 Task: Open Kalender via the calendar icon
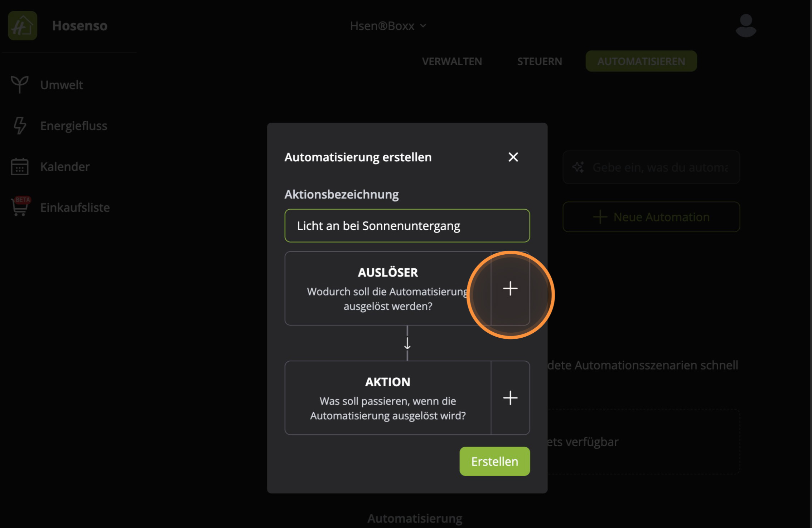point(19,166)
